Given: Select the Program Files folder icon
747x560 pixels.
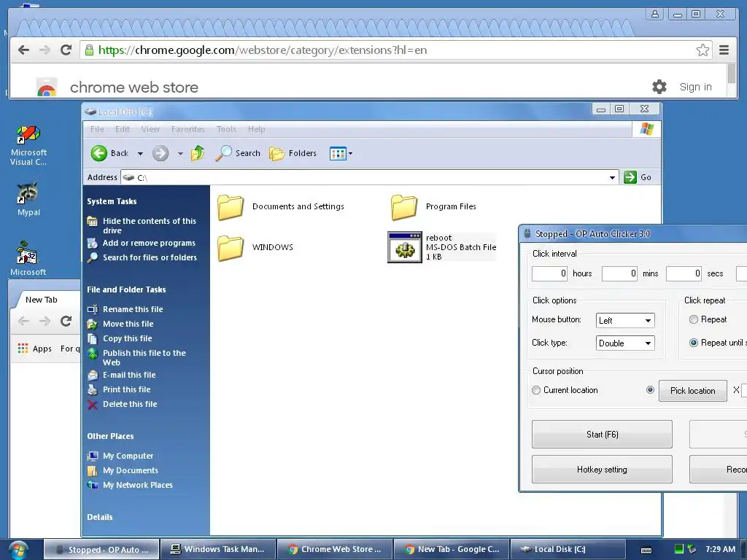Looking at the screenshot, I should click(404, 207).
